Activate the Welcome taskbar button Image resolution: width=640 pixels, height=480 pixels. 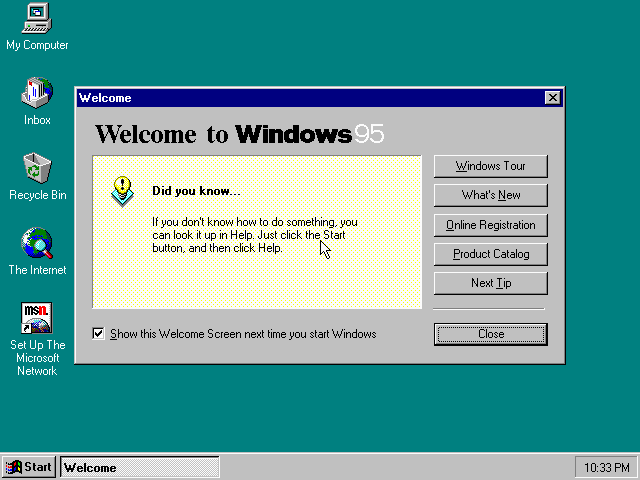point(140,467)
